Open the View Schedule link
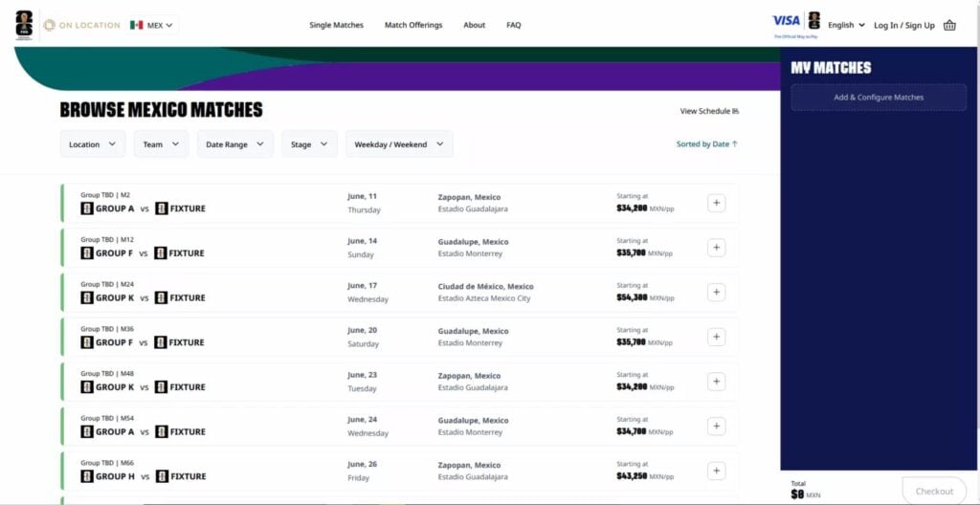 709,111
